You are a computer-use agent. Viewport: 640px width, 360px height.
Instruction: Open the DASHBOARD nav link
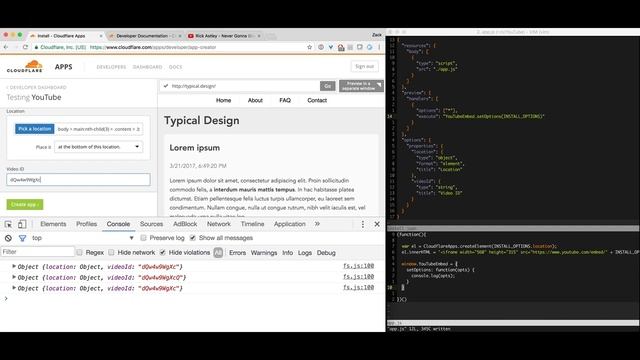[147, 67]
